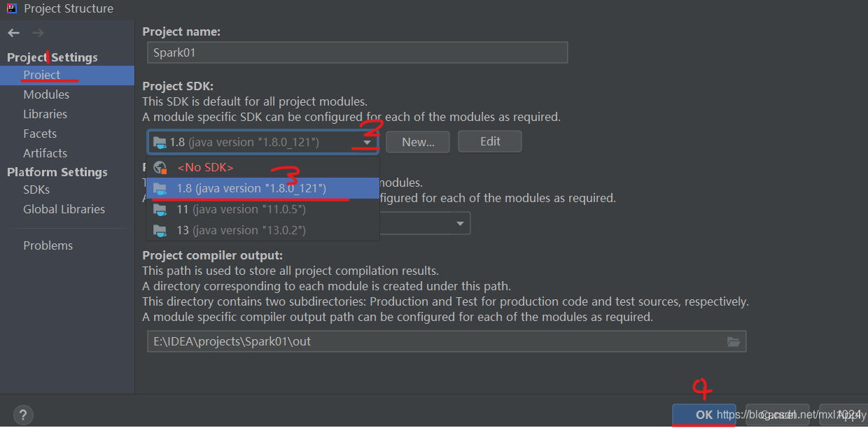868x428 pixels.
Task: Click the back navigation arrow
Action: coord(13,32)
